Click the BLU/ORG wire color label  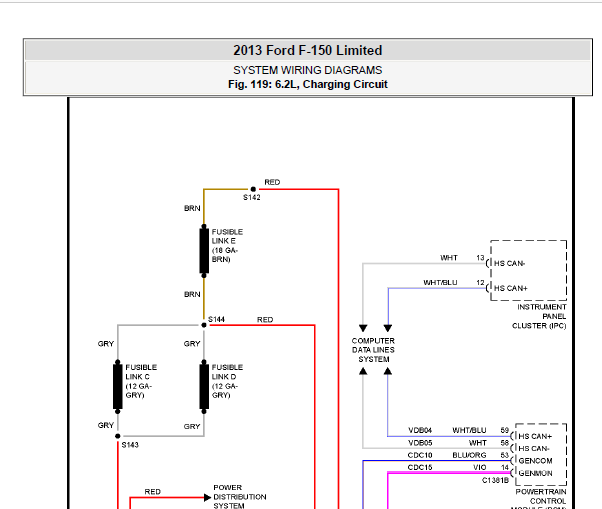(469, 455)
